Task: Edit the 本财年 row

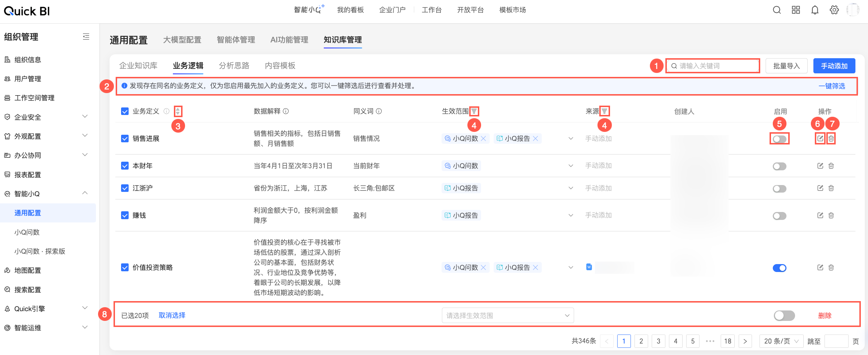Action: tap(820, 166)
